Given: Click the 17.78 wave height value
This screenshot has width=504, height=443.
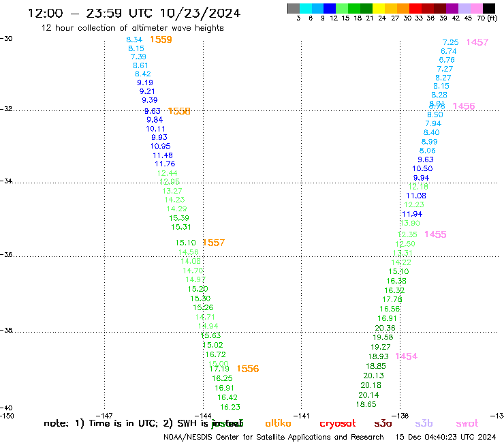Looking at the screenshot, I should coord(392,299).
